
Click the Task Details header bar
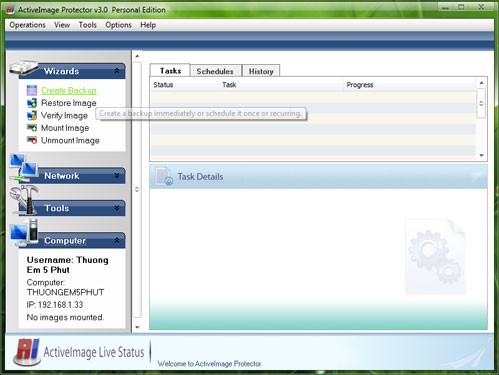pos(318,176)
